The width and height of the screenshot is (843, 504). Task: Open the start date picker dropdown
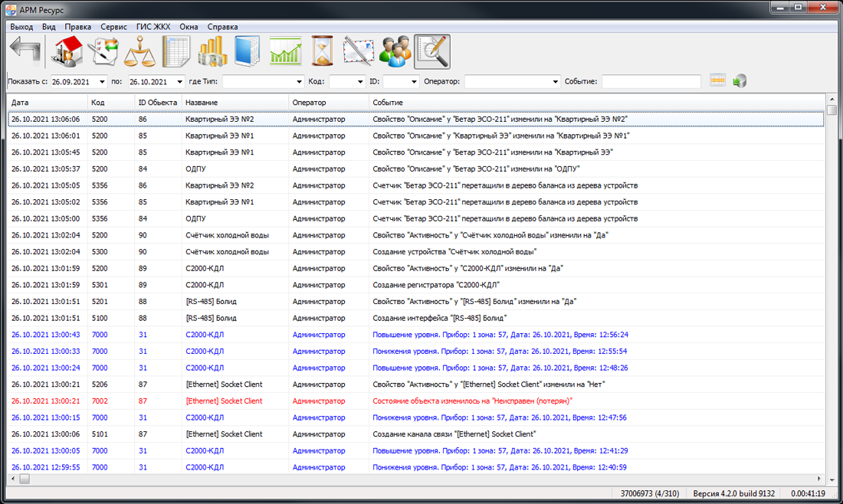tap(102, 82)
